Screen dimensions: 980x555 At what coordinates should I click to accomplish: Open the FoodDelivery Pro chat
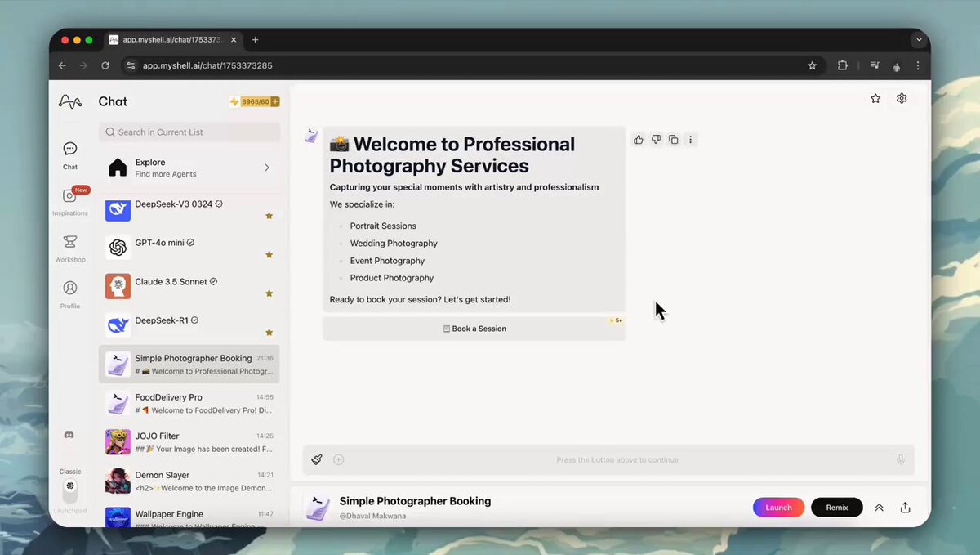189,403
